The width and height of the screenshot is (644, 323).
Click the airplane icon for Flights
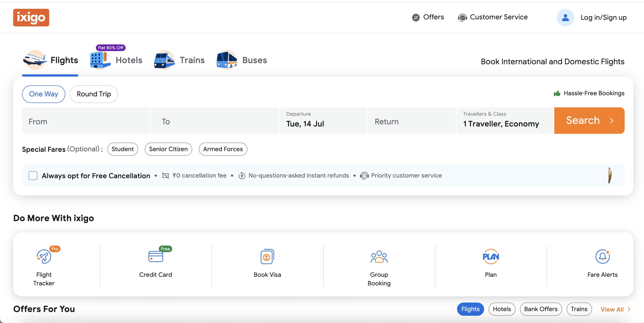click(x=35, y=60)
